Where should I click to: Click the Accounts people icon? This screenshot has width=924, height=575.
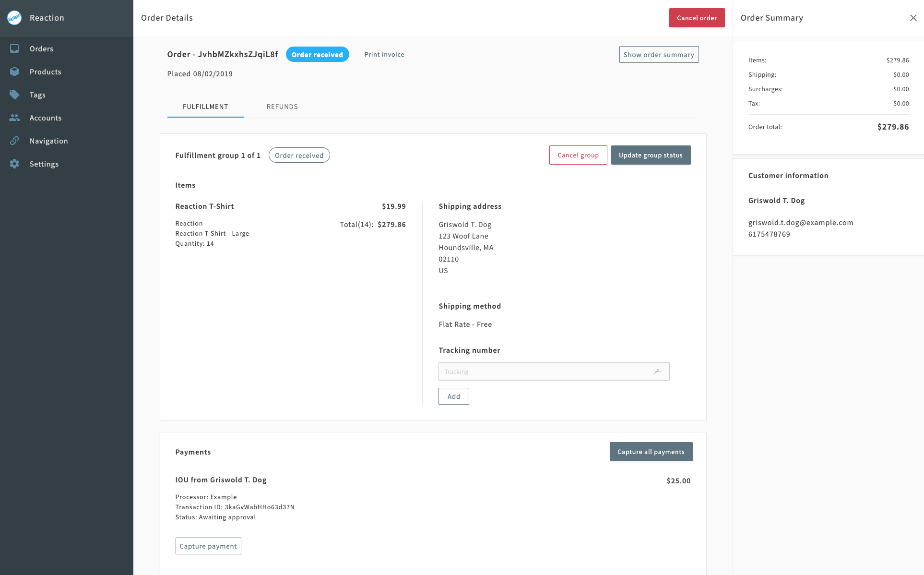(14, 118)
